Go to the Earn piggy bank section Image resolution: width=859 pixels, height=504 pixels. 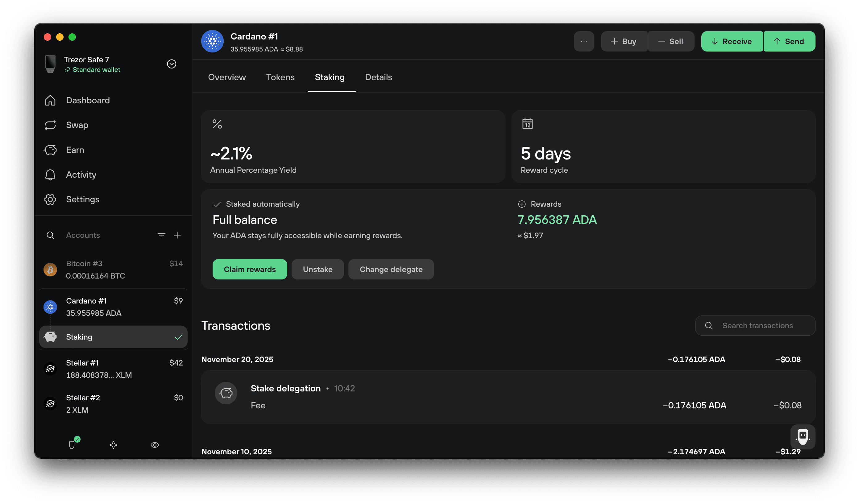pyautogui.click(x=64, y=150)
